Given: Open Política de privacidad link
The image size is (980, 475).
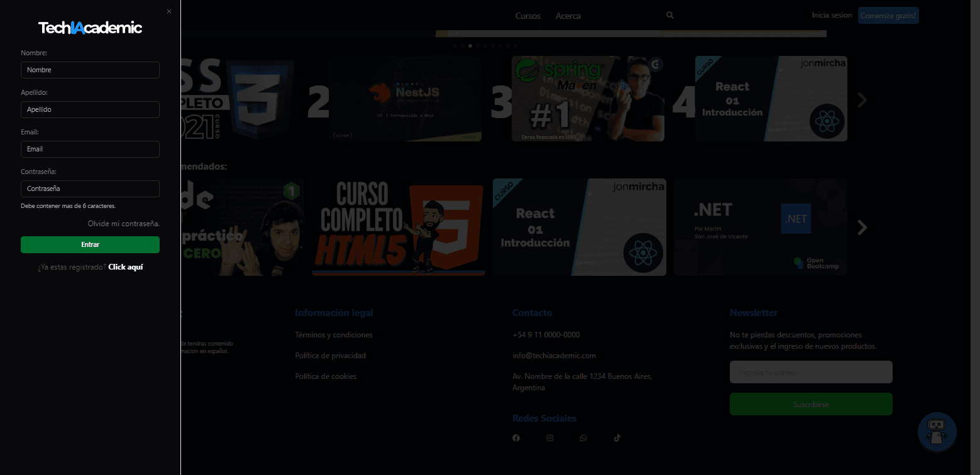Looking at the screenshot, I should pos(331,356).
